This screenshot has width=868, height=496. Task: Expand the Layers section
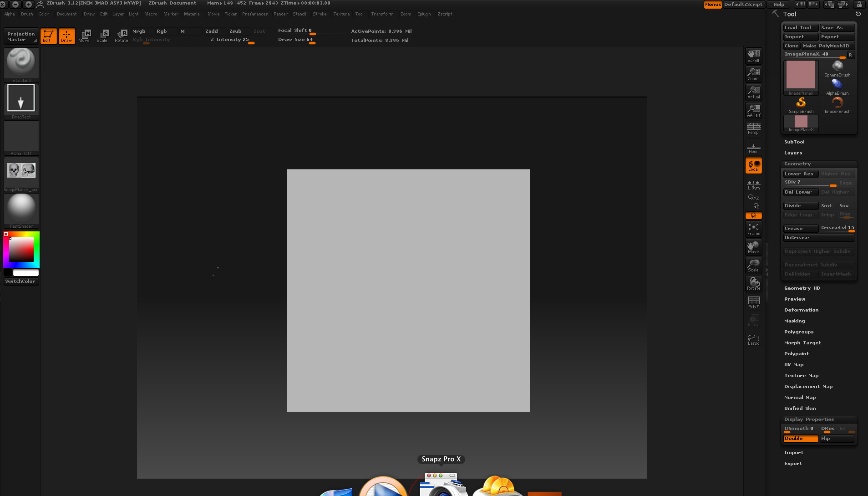pyautogui.click(x=793, y=153)
